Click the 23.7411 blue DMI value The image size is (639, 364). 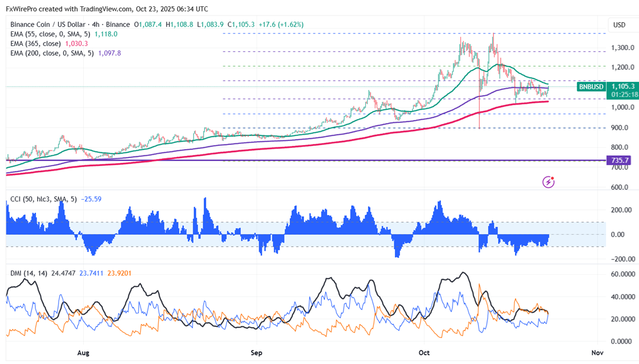click(91, 273)
